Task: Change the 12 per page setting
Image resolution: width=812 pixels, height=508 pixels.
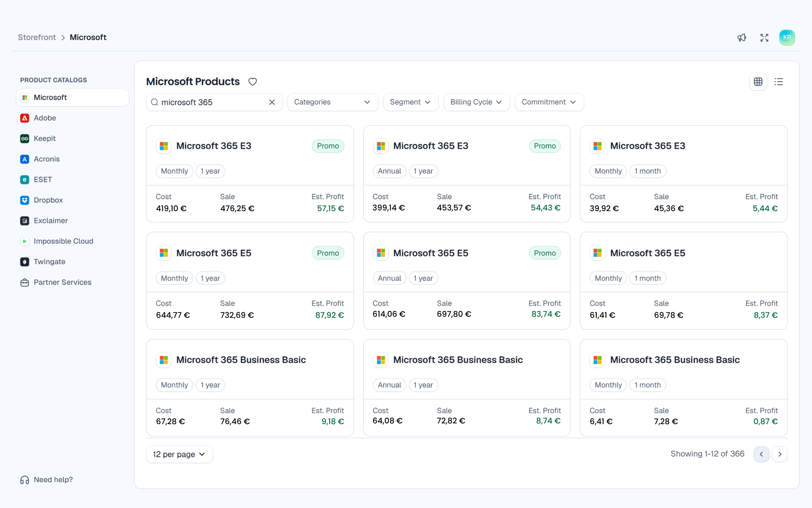Action: coord(179,454)
